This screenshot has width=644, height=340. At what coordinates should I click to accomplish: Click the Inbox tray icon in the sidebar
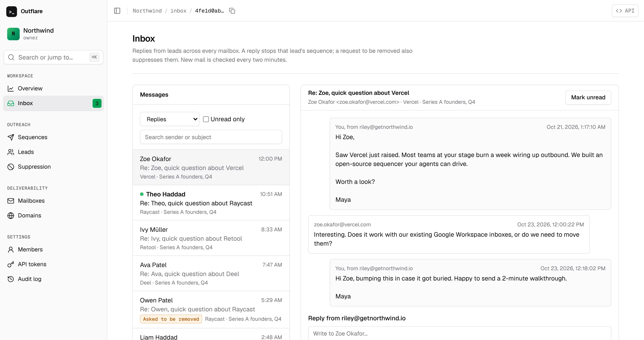pos(11,103)
